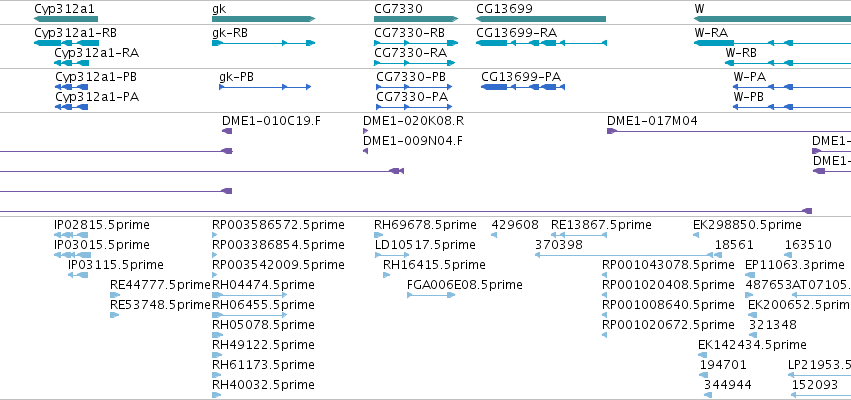Select feature 152093

821,395
